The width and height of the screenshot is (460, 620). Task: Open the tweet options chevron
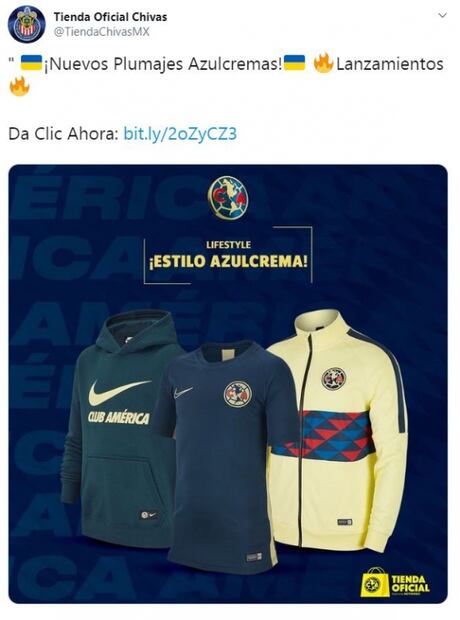442,15
